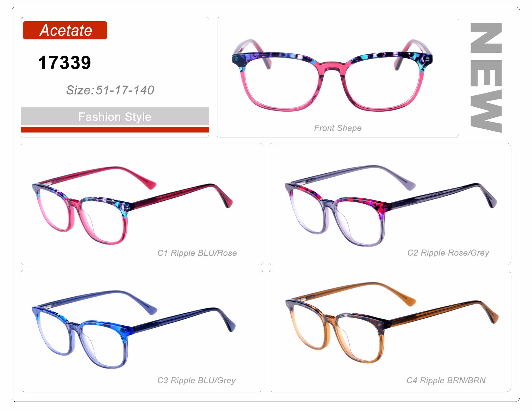The width and height of the screenshot is (532, 411).
Task: Open the front view glasses image
Action: pyautogui.click(x=332, y=75)
